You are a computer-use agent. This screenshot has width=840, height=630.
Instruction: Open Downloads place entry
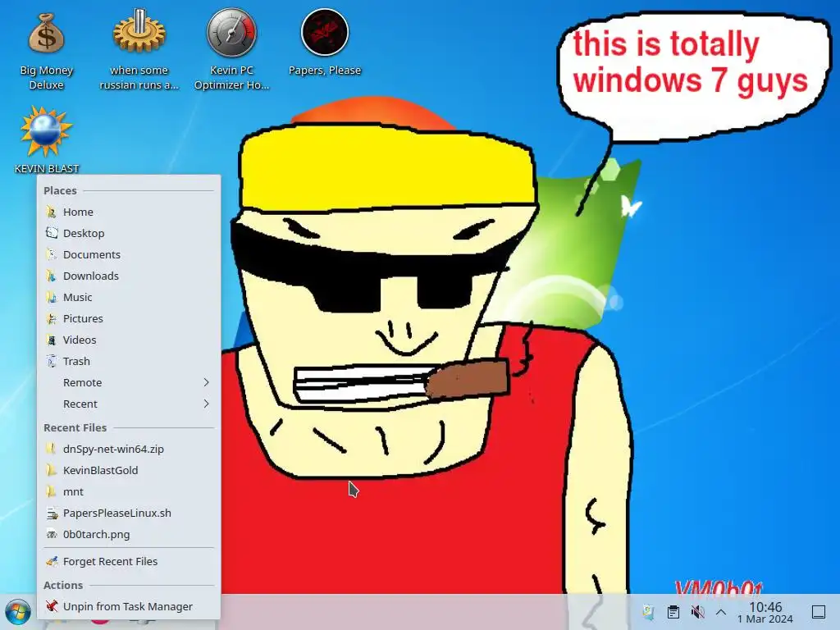click(129, 276)
